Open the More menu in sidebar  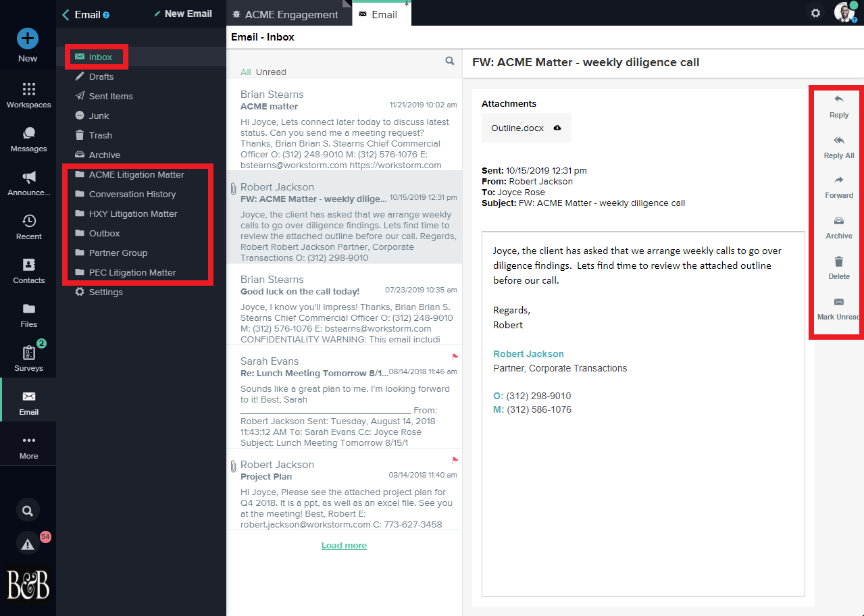[x=28, y=446]
